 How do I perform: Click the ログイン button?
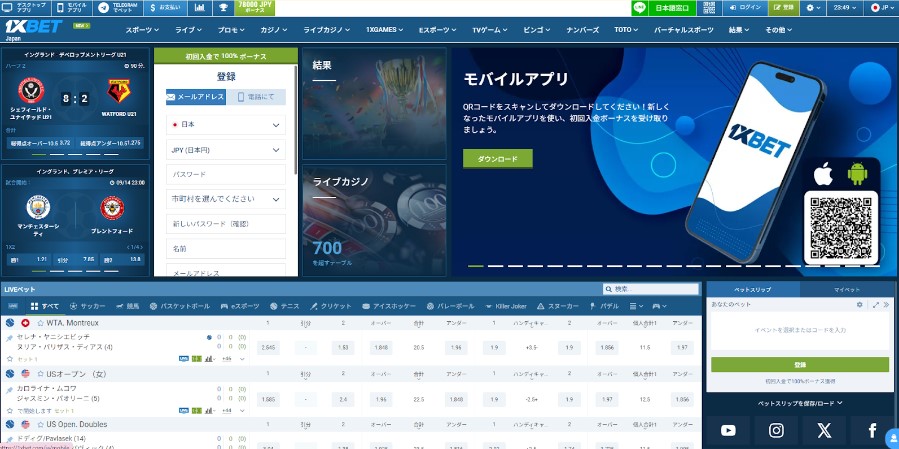click(744, 8)
